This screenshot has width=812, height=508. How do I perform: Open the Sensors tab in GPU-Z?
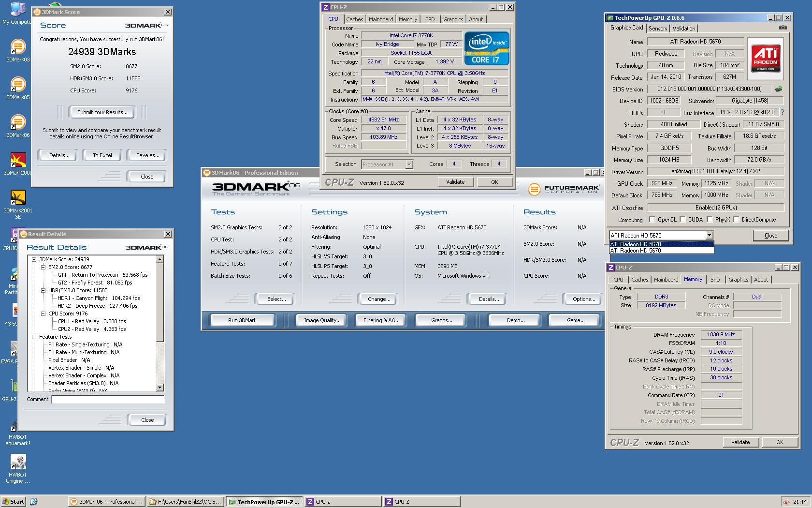pos(657,29)
